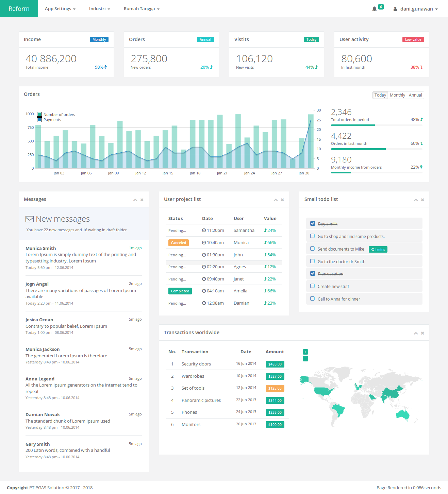Expand the Industri dropdown menu
The height and width of the screenshot is (494, 448).
point(99,9)
